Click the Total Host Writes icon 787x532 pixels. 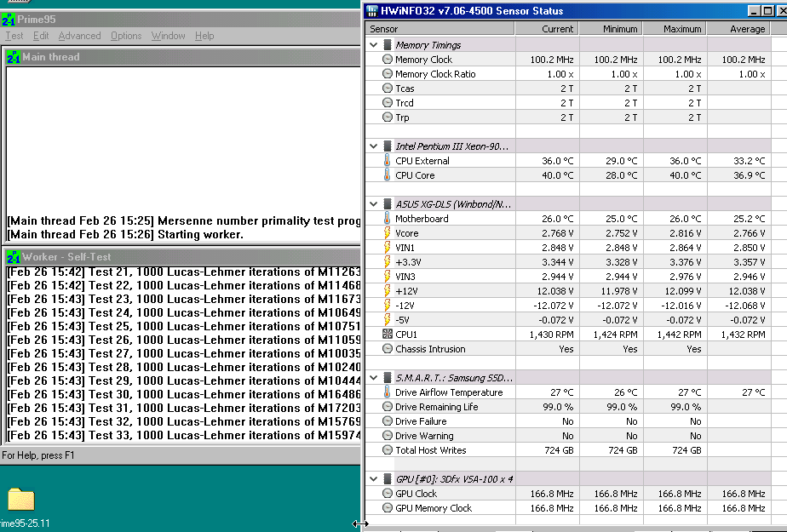(x=387, y=450)
